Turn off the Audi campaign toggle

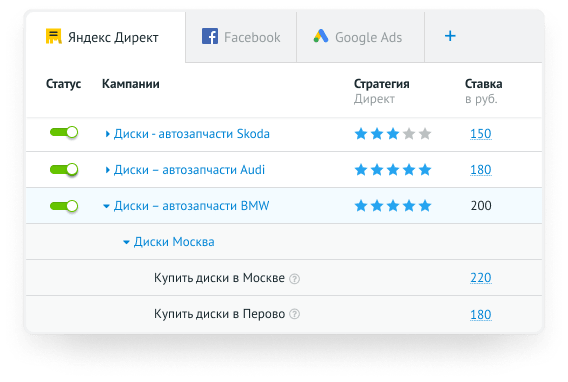(64, 169)
